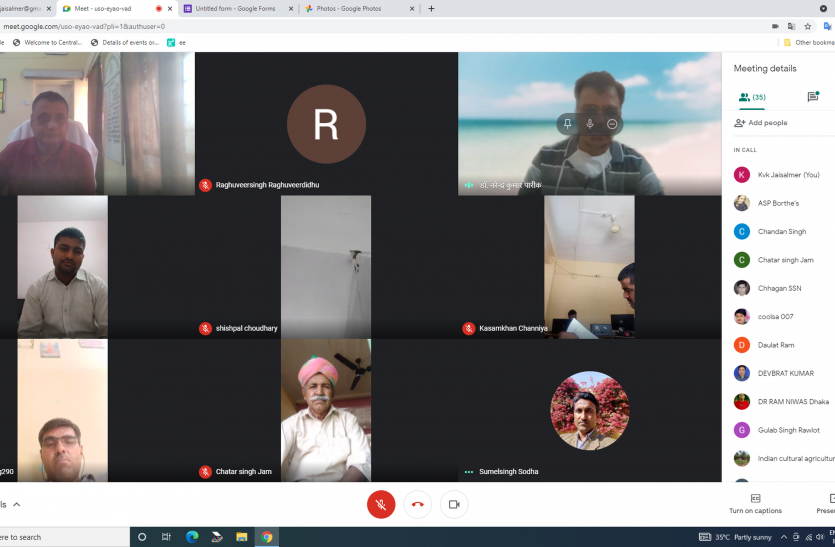Viewport: 835px width, 547px height.
Task: Open the ee bookmark
Action: point(176,43)
